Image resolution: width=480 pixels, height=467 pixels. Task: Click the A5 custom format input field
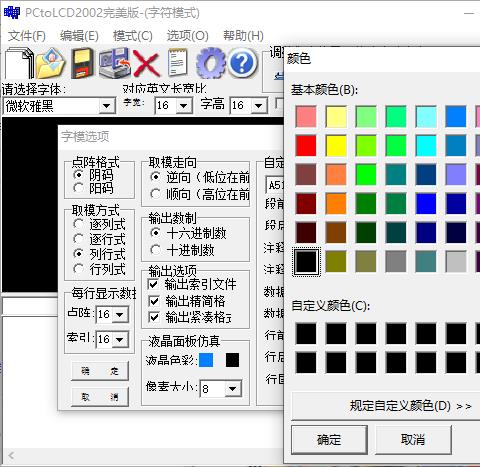(x=275, y=185)
